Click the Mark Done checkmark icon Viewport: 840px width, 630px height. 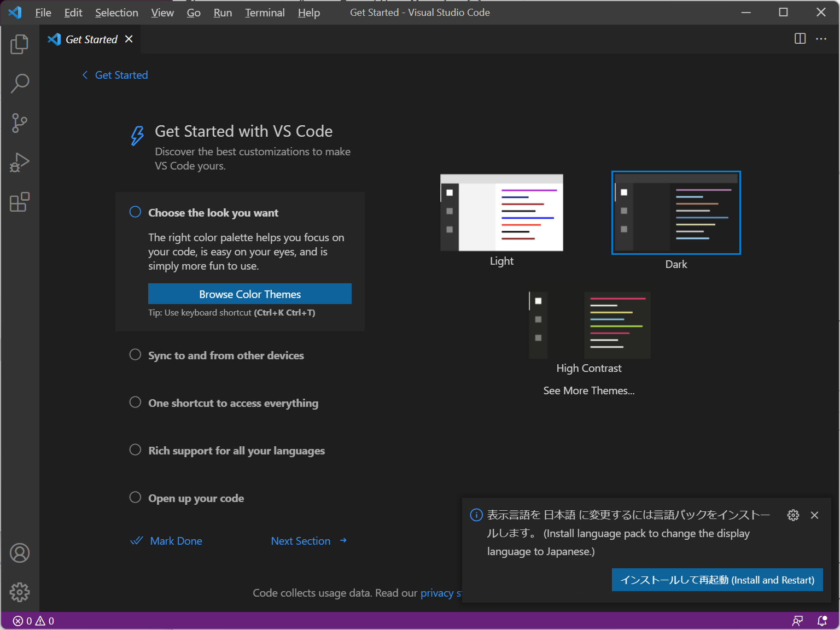(x=137, y=541)
